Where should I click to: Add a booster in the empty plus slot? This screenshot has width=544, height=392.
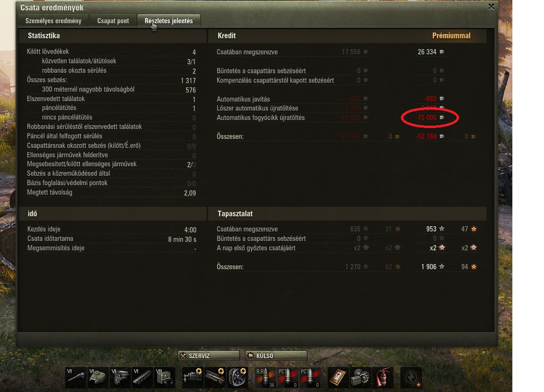click(411, 377)
